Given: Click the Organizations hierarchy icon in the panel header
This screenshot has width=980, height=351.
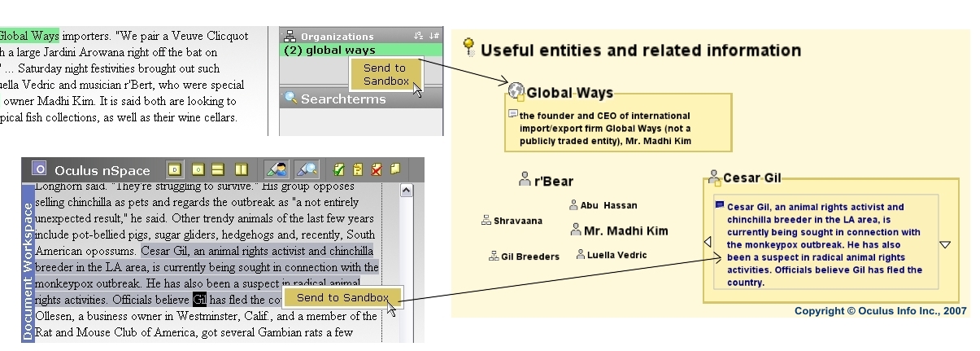Looking at the screenshot, I should pyautogui.click(x=290, y=36).
